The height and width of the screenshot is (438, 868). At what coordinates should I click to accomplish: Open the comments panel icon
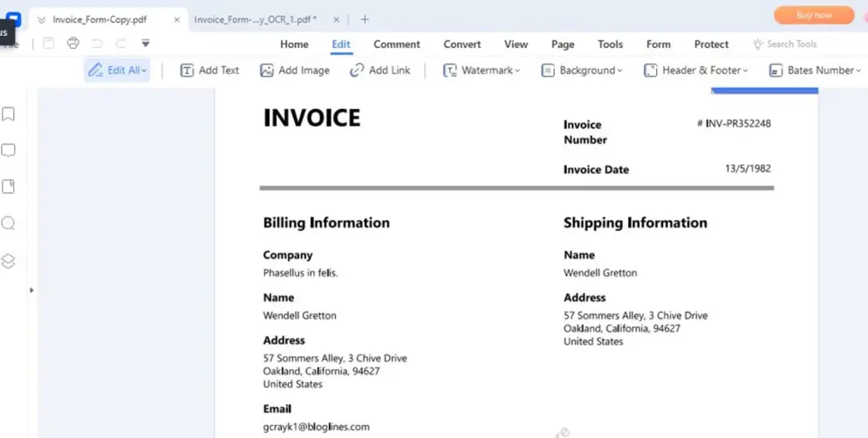click(x=8, y=151)
